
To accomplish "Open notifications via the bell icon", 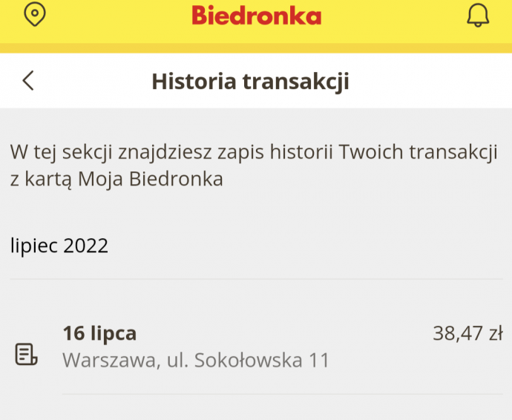I will click(x=478, y=16).
